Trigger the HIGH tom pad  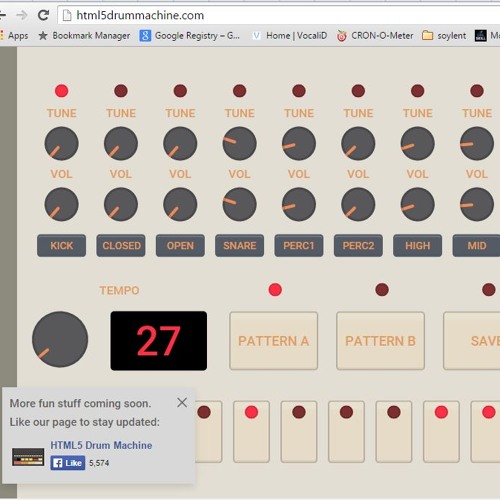[x=417, y=246]
